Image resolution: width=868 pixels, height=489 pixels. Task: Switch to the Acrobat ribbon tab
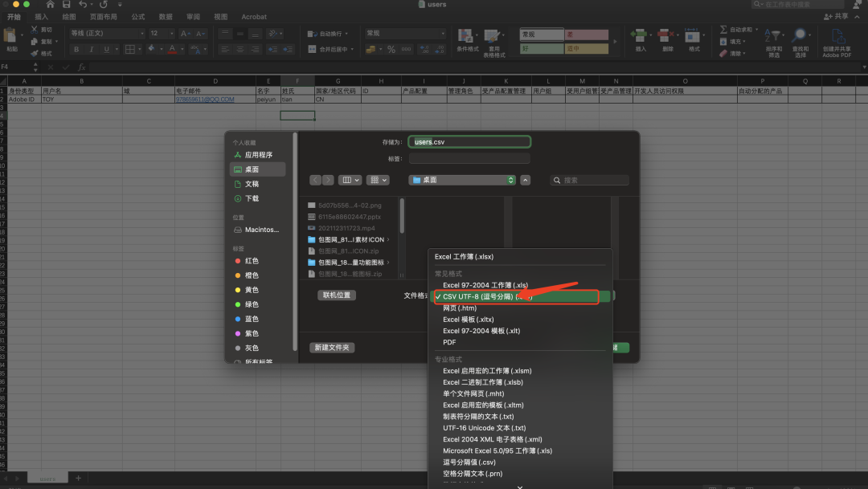pos(254,17)
